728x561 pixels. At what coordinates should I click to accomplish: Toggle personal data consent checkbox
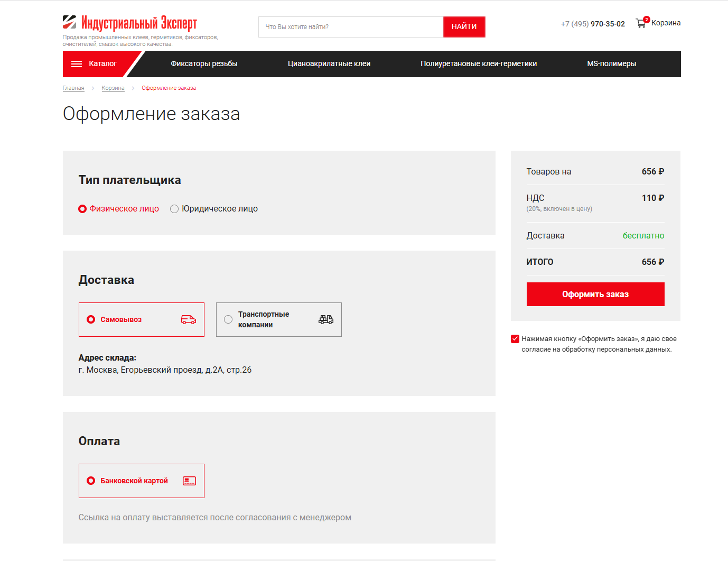pyautogui.click(x=515, y=339)
